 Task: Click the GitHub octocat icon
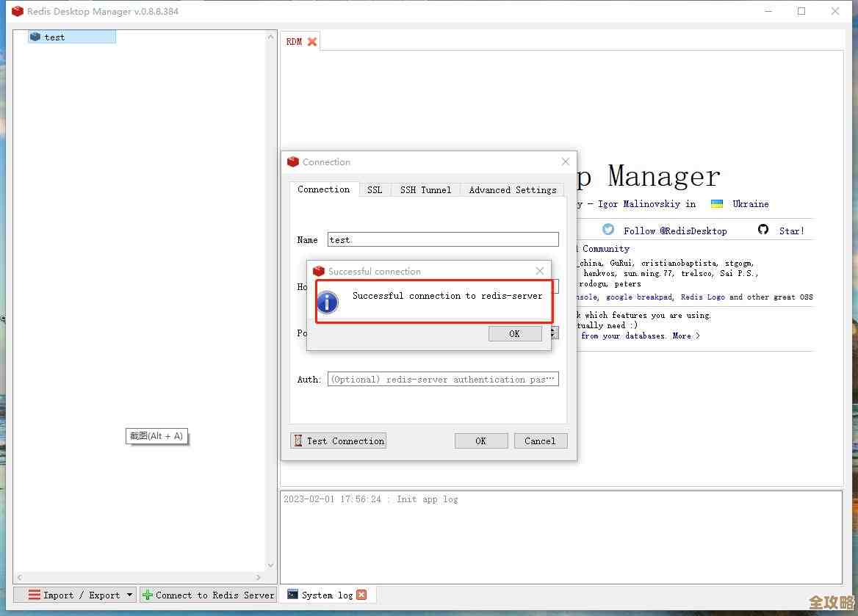pos(763,230)
